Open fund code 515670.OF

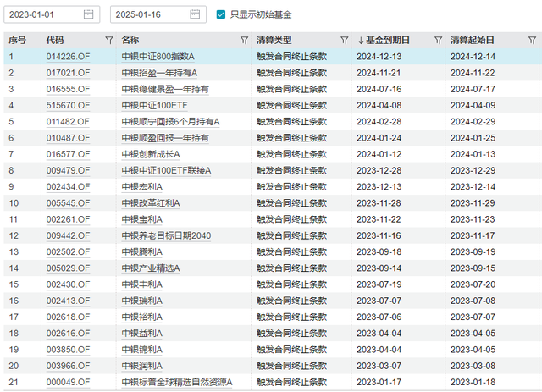[68, 106]
